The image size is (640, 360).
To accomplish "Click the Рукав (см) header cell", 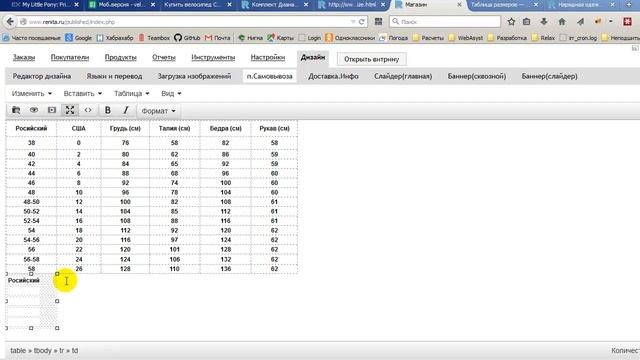I will click(x=274, y=128).
